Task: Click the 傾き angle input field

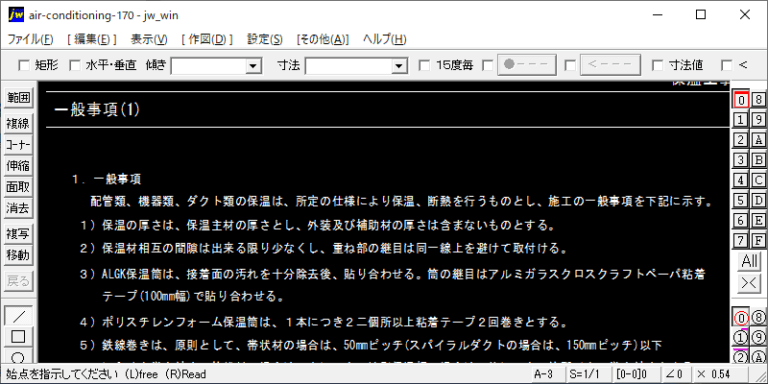Action: [209, 66]
